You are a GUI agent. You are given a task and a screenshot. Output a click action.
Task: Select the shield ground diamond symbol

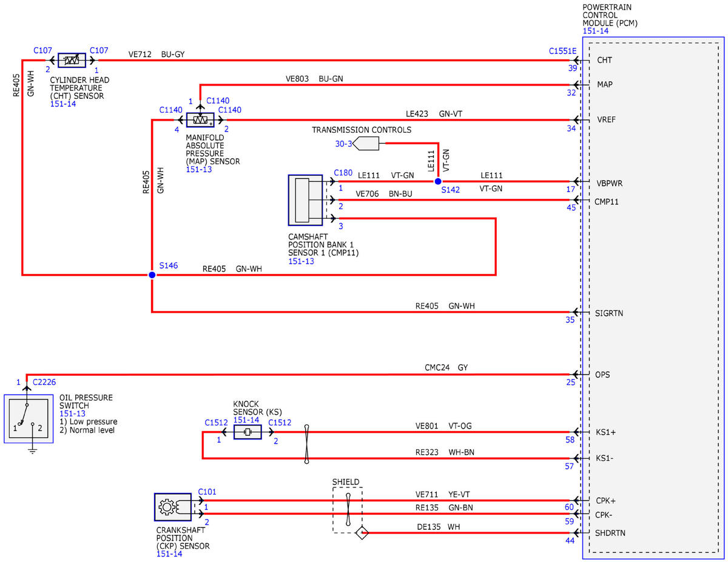362,533
